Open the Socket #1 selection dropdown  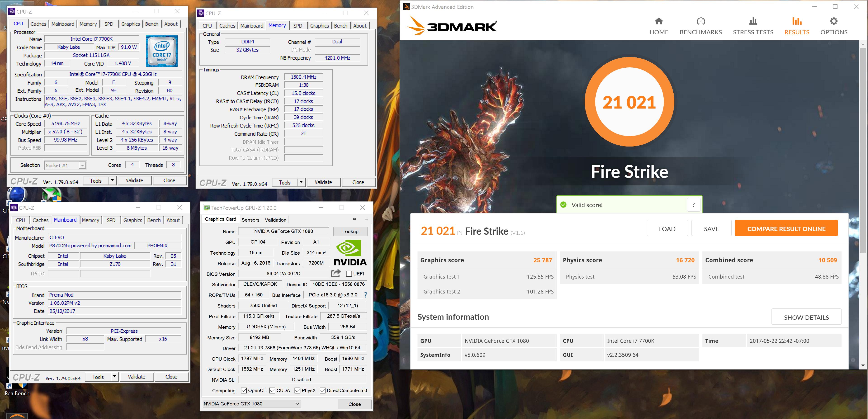point(82,165)
